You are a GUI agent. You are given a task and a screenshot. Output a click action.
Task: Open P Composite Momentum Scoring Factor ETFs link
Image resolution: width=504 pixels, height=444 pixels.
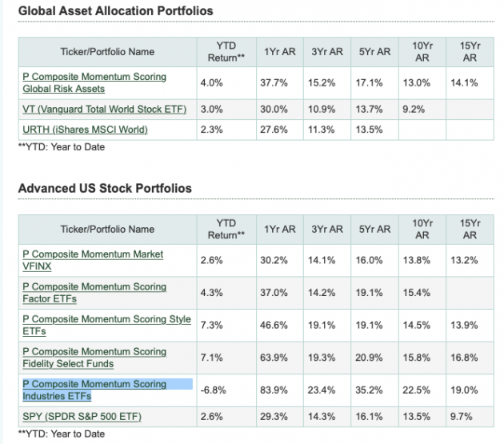pyautogui.click(x=94, y=293)
